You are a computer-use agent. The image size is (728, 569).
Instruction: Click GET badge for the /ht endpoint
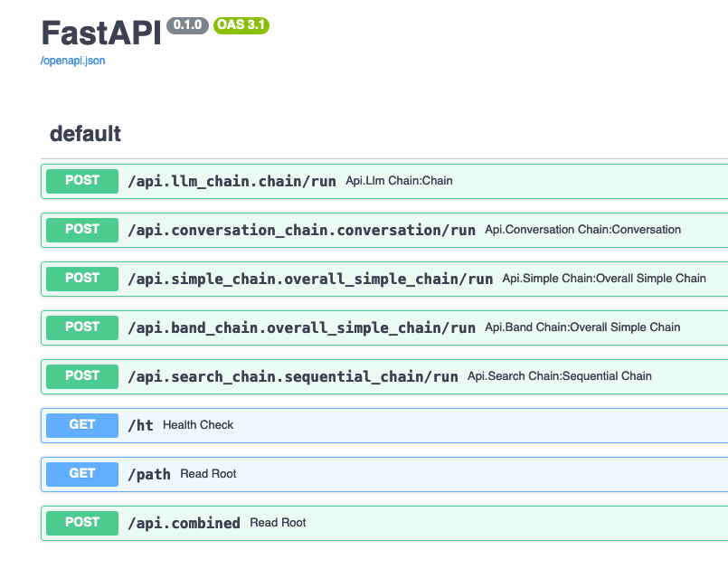tap(82, 425)
